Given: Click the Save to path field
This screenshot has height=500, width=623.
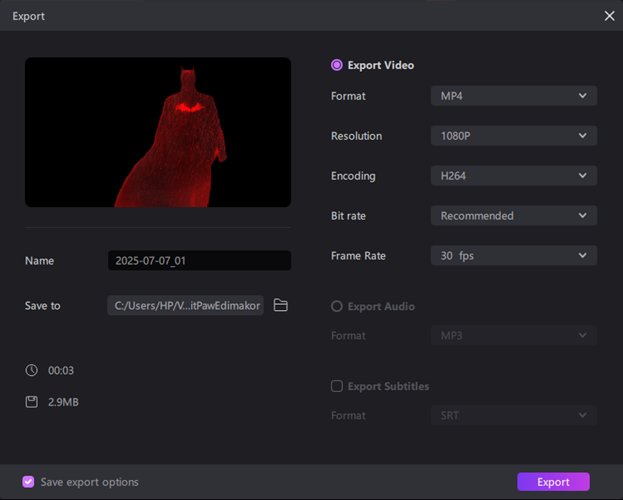Looking at the screenshot, I should [x=185, y=305].
